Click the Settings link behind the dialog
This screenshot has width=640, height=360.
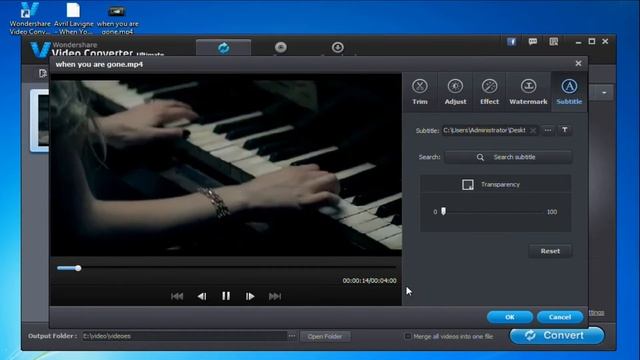pos(596,313)
